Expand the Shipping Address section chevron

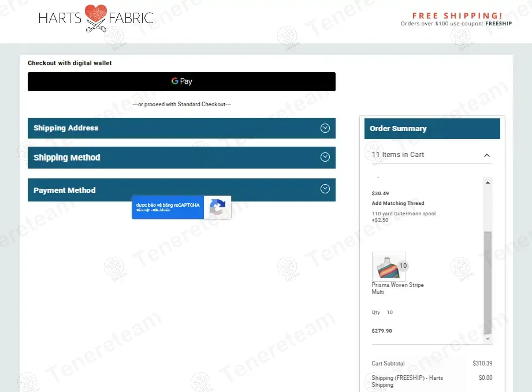(325, 128)
